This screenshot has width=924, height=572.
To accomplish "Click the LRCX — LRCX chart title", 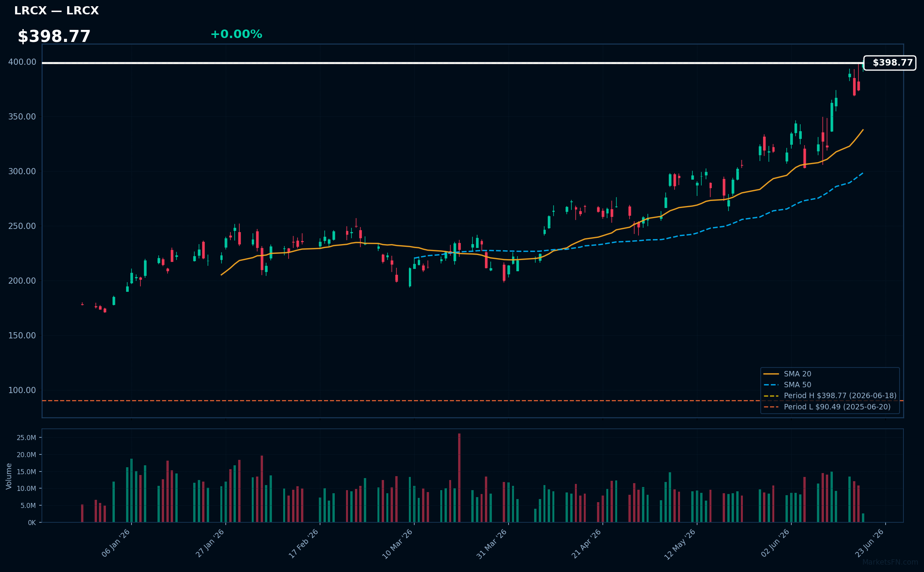I will click(x=56, y=11).
